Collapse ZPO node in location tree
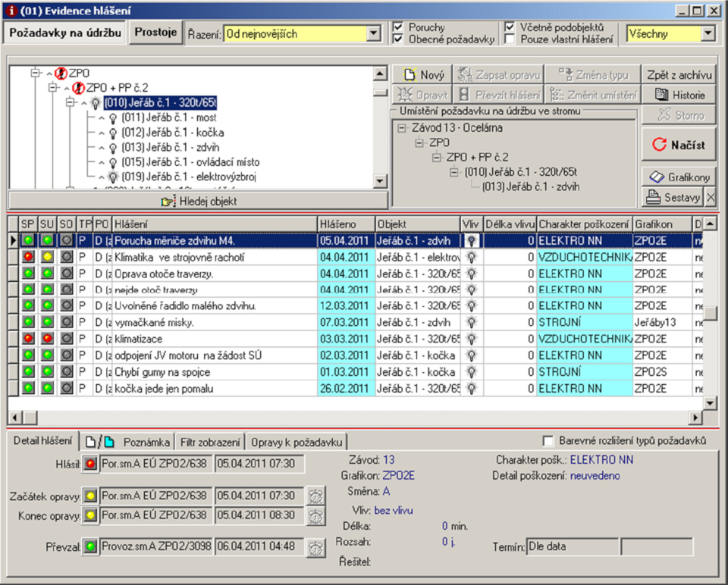 (x=419, y=143)
